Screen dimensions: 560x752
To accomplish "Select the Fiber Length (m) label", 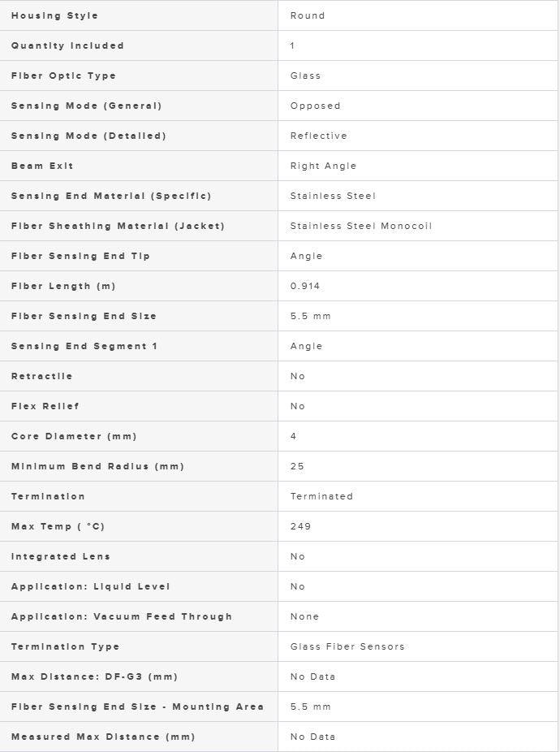I will pos(63,286).
